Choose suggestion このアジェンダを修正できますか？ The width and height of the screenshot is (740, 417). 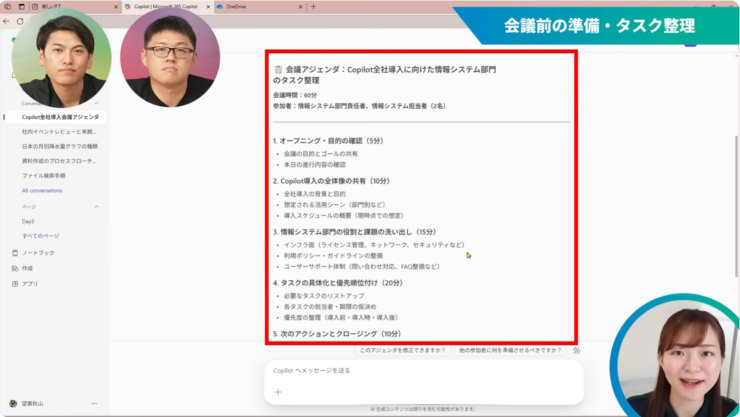(x=403, y=350)
